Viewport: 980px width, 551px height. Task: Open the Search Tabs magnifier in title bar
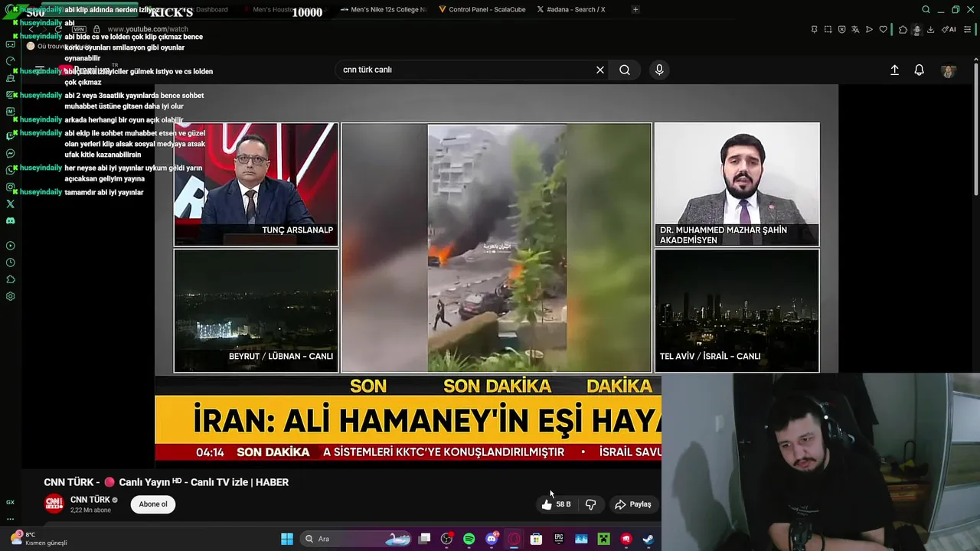tap(926, 9)
